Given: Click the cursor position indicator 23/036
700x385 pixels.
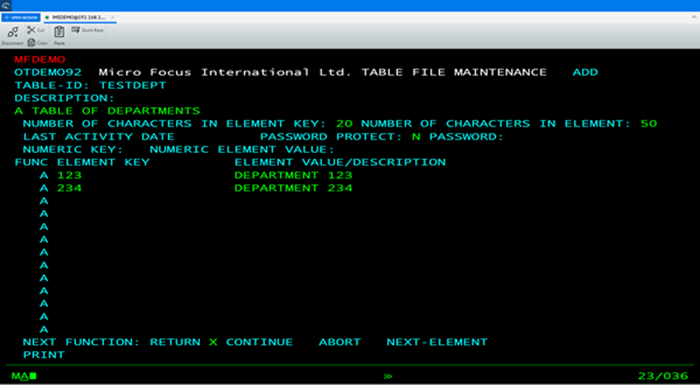Looking at the screenshot, I should [663, 376].
